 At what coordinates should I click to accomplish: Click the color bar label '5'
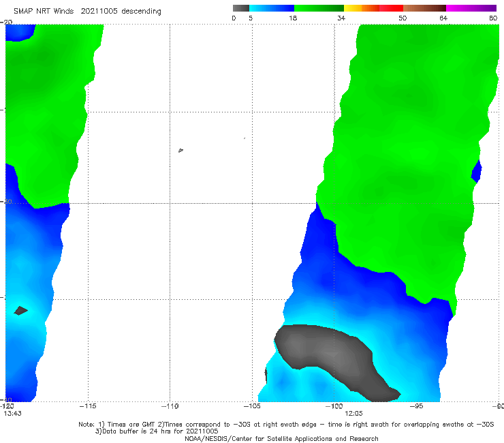tap(251, 18)
